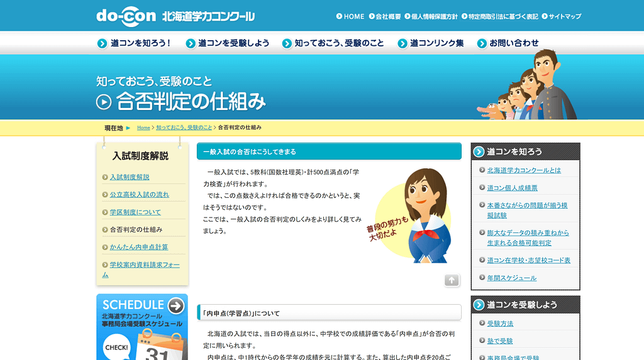Open 公立高校入試の流れ sidebar link
This screenshot has height=360, width=644.
click(x=139, y=195)
